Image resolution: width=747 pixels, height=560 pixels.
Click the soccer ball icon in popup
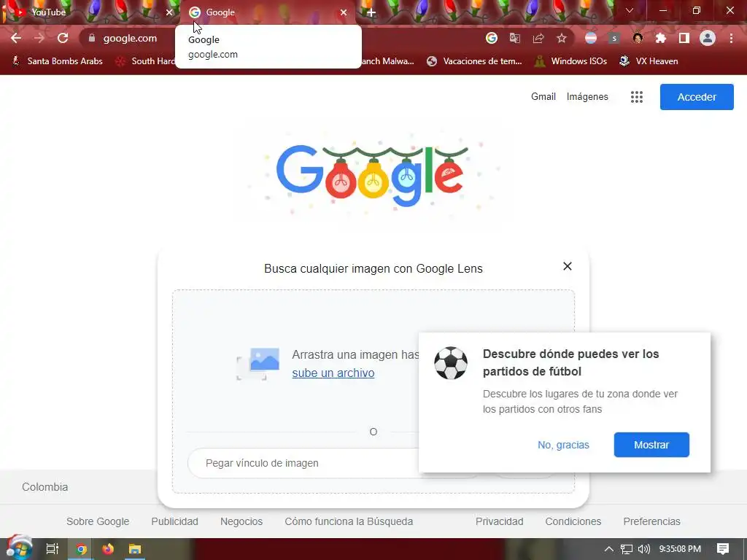pyautogui.click(x=451, y=363)
